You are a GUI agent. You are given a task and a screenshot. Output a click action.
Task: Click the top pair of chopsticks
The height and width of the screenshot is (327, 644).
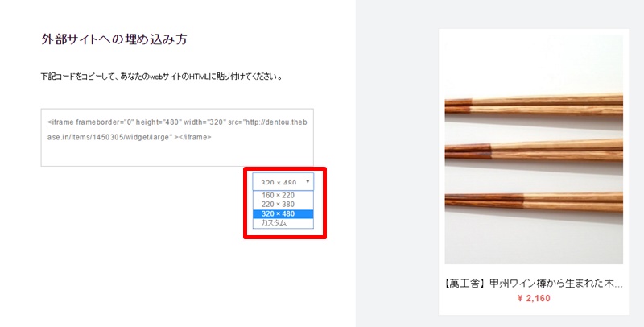[x=534, y=105]
